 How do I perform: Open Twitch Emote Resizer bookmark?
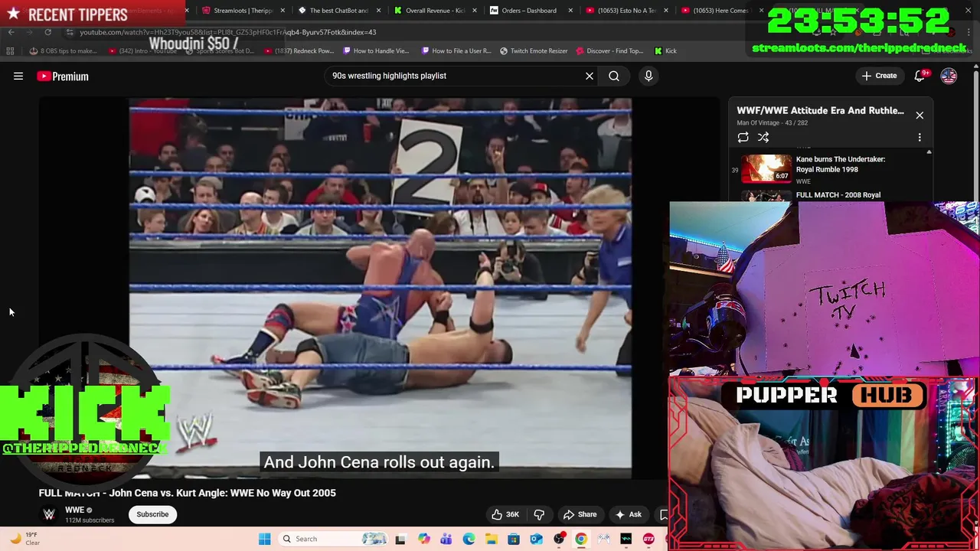click(534, 51)
